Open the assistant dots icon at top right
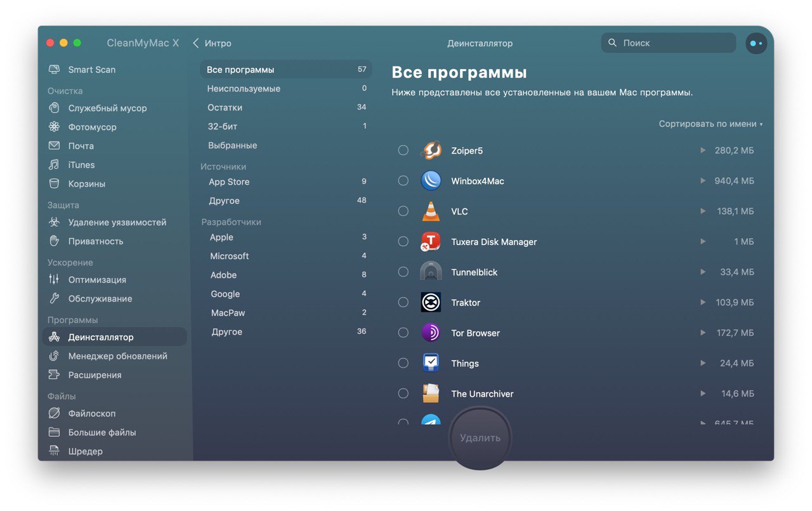Viewport: 812px width, 511px height. point(756,44)
